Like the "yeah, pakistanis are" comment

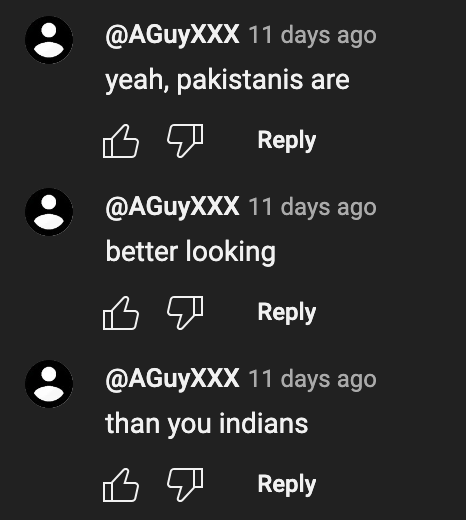[x=121, y=141]
